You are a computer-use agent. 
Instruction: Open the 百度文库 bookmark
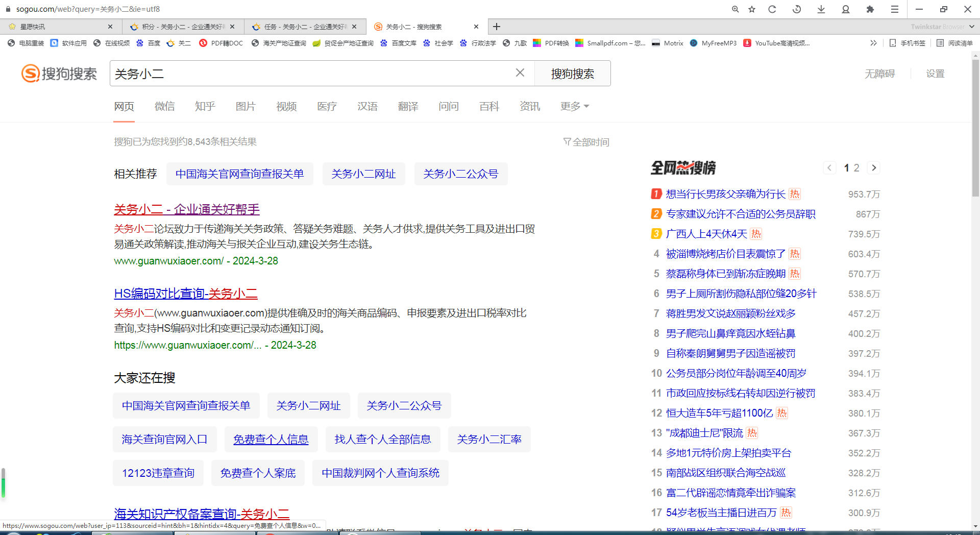point(399,43)
